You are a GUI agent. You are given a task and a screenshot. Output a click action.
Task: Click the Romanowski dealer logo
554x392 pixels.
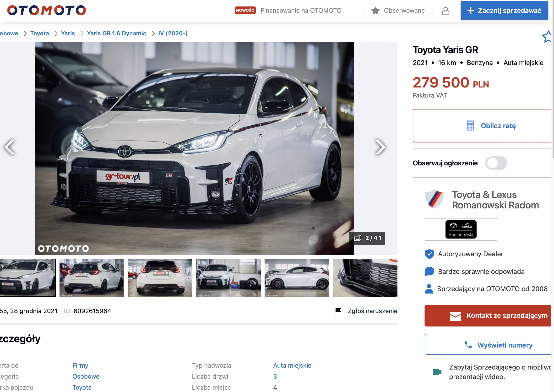click(461, 229)
